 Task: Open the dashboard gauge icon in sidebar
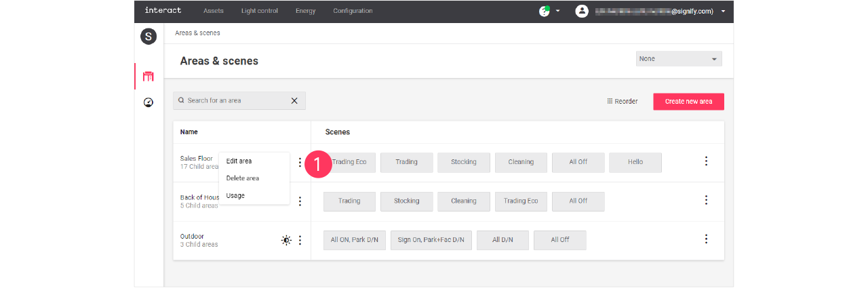click(x=148, y=103)
